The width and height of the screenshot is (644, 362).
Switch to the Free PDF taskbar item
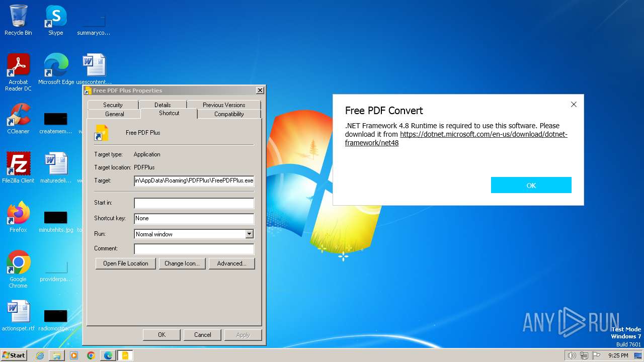tap(125, 355)
